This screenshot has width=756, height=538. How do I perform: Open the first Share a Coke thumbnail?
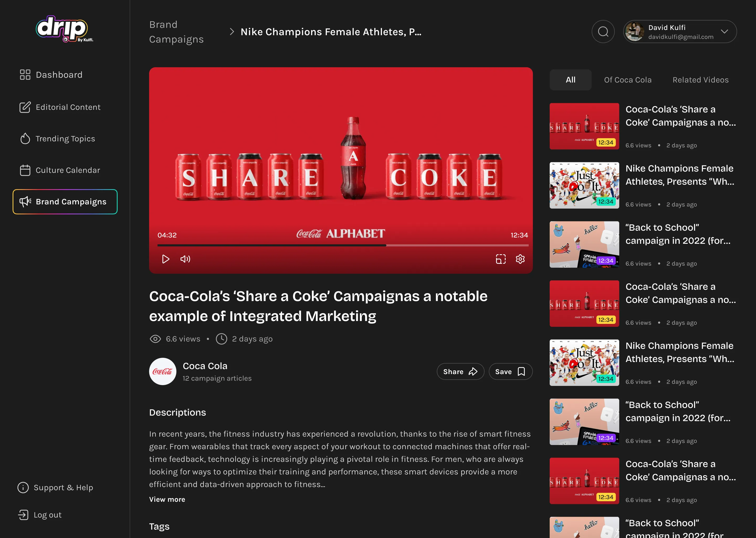point(584,126)
